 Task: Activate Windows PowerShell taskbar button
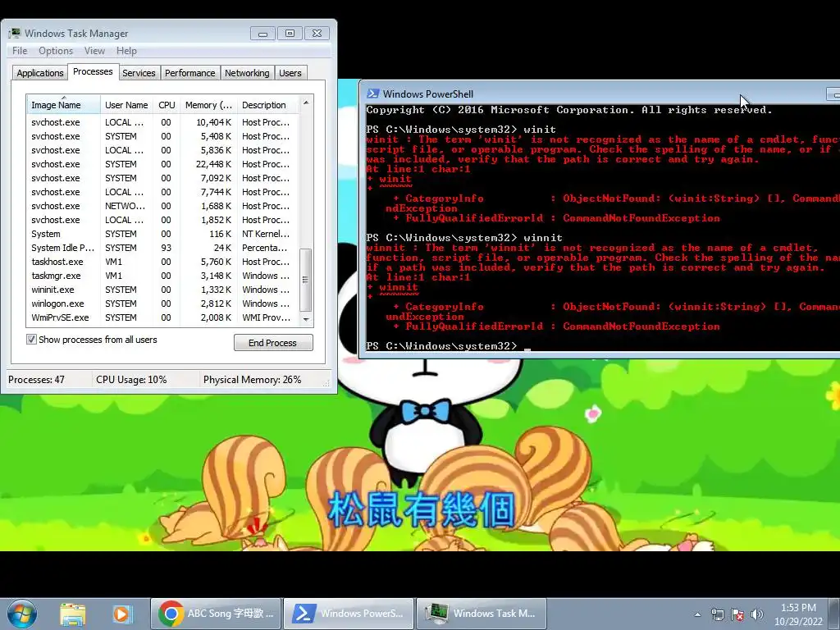(x=349, y=614)
